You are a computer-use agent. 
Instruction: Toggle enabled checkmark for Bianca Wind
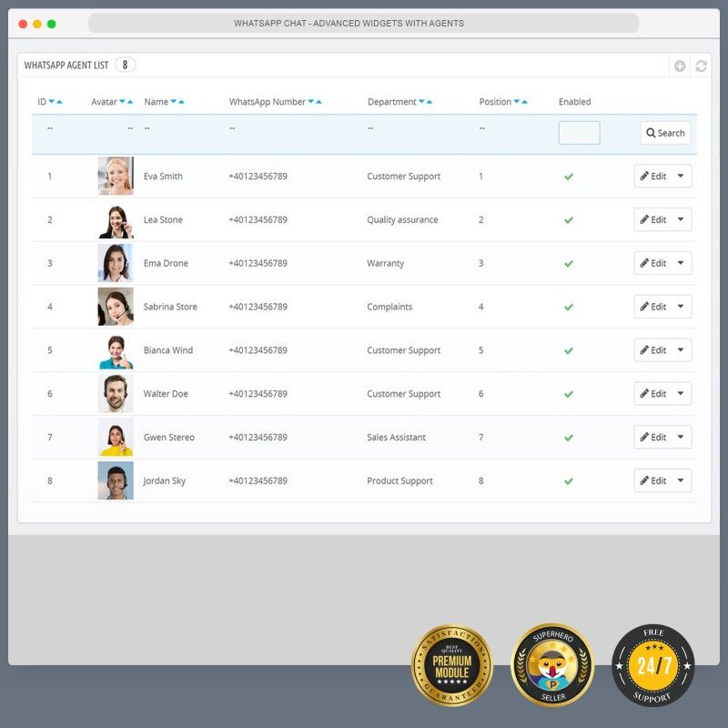pos(568,350)
